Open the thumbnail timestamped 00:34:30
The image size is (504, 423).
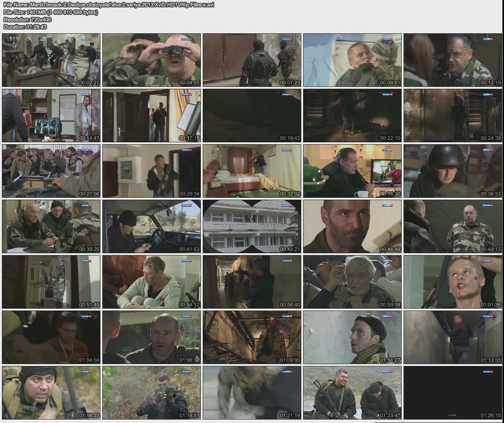tap(352, 171)
